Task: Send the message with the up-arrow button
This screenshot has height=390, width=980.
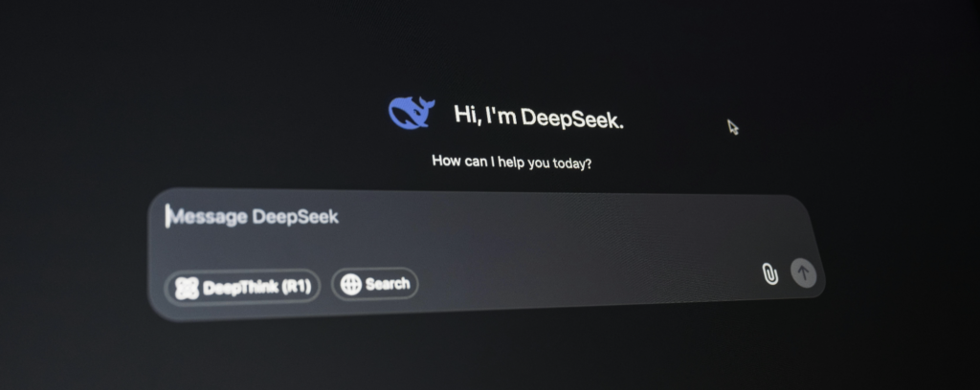Action: [x=804, y=272]
